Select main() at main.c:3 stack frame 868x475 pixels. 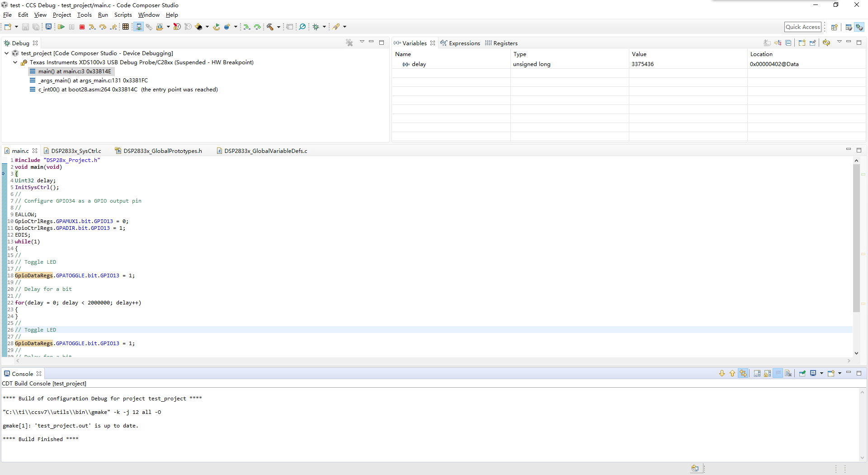click(71, 71)
